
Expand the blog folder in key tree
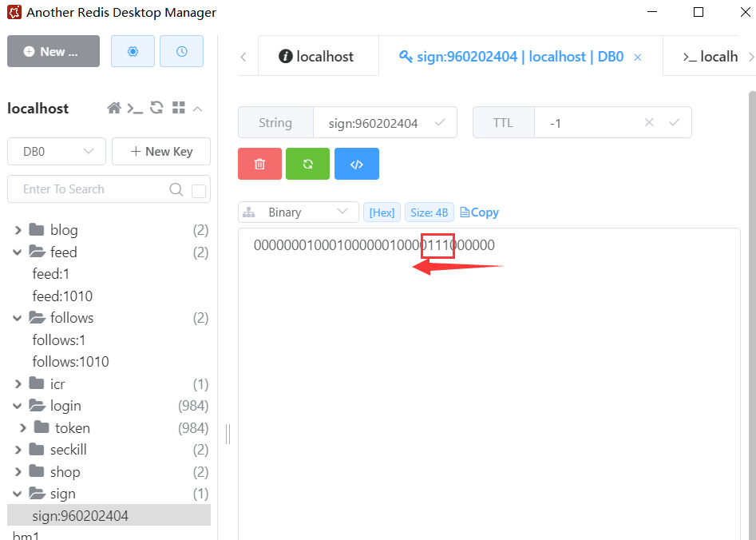pos(18,230)
